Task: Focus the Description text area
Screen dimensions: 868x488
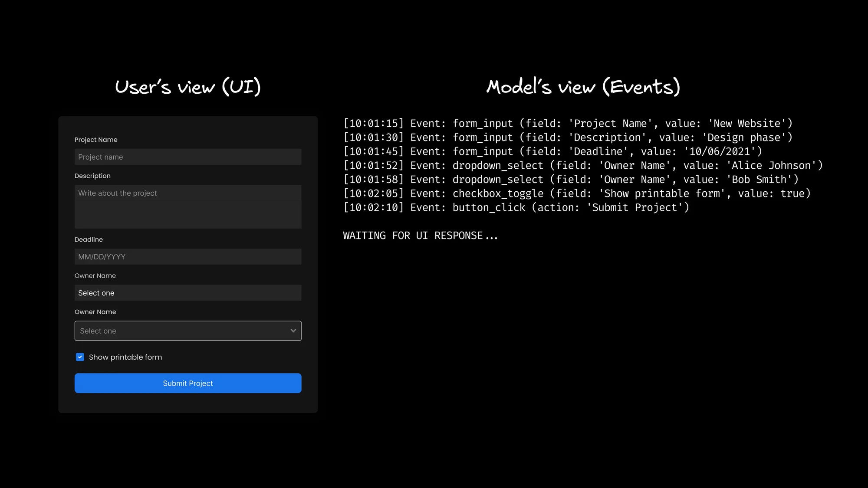Action: tap(187, 206)
